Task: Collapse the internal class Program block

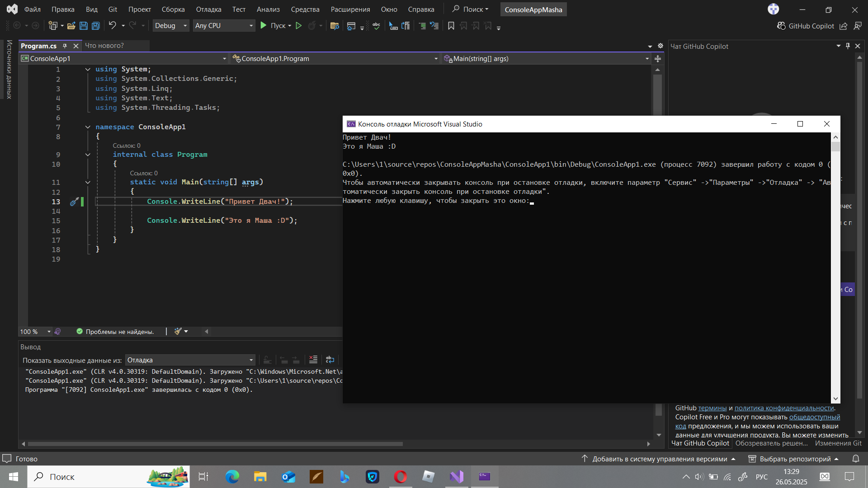Action: [x=88, y=155]
